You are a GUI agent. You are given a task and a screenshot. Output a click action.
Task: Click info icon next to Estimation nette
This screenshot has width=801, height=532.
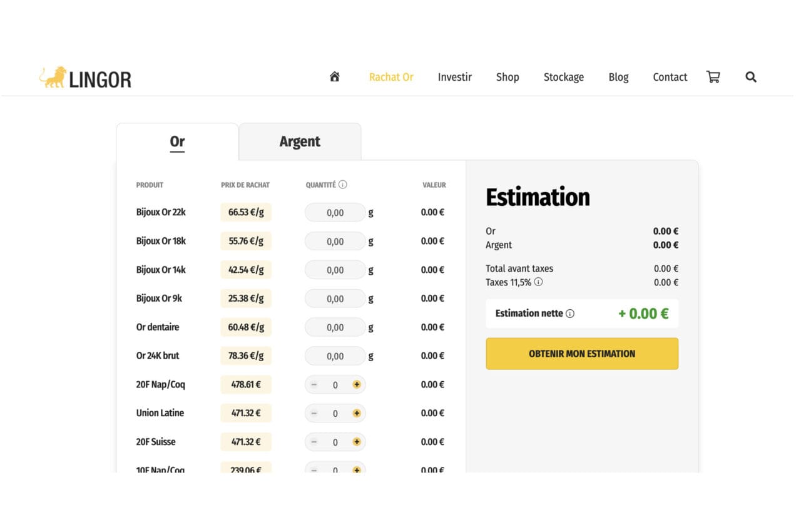click(569, 314)
